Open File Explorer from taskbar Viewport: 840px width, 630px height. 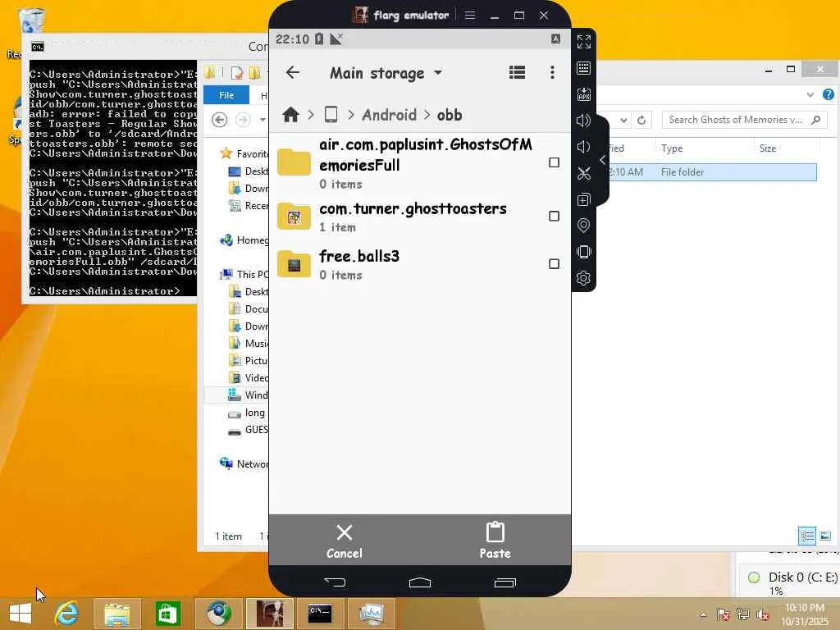117,614
